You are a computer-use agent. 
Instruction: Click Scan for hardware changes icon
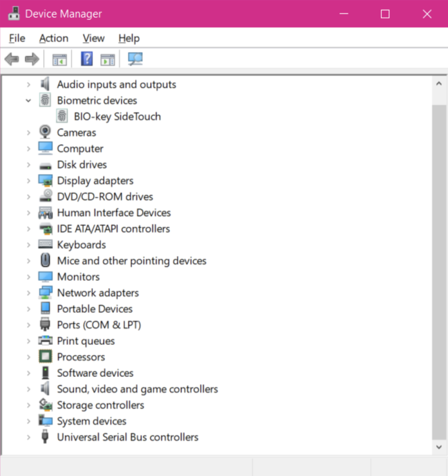pyautogui.click(x=135, y=59)
